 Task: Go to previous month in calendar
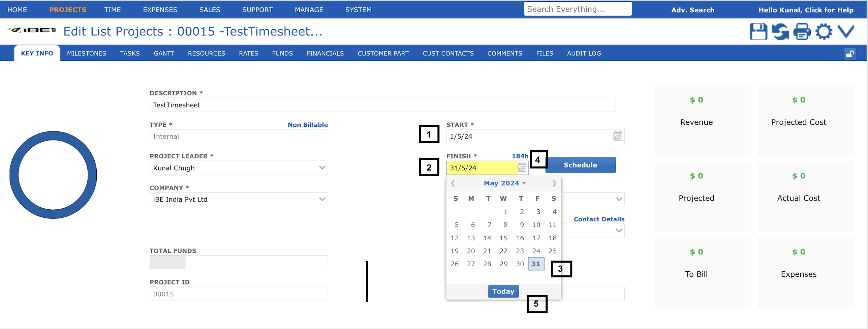point(453,183)
